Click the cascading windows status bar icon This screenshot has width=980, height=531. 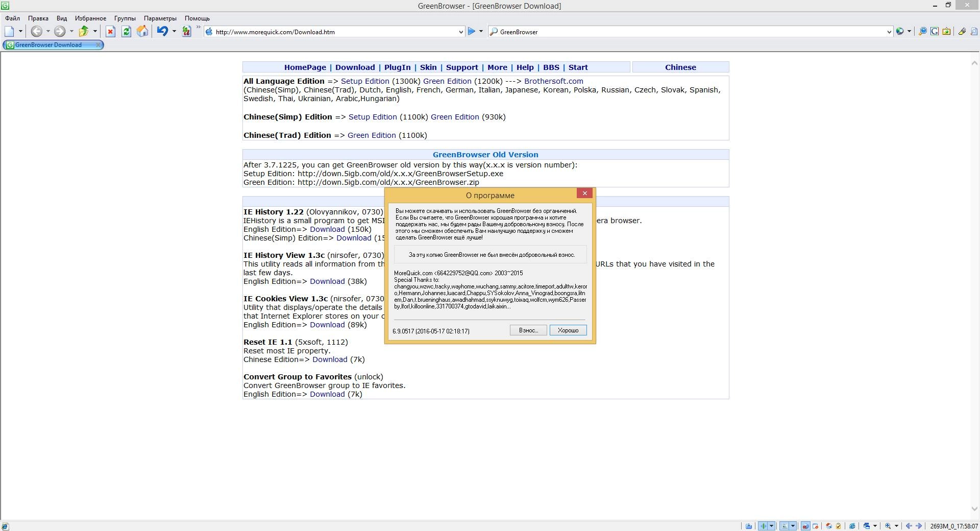pyautogui.click(x=866, y=526)
